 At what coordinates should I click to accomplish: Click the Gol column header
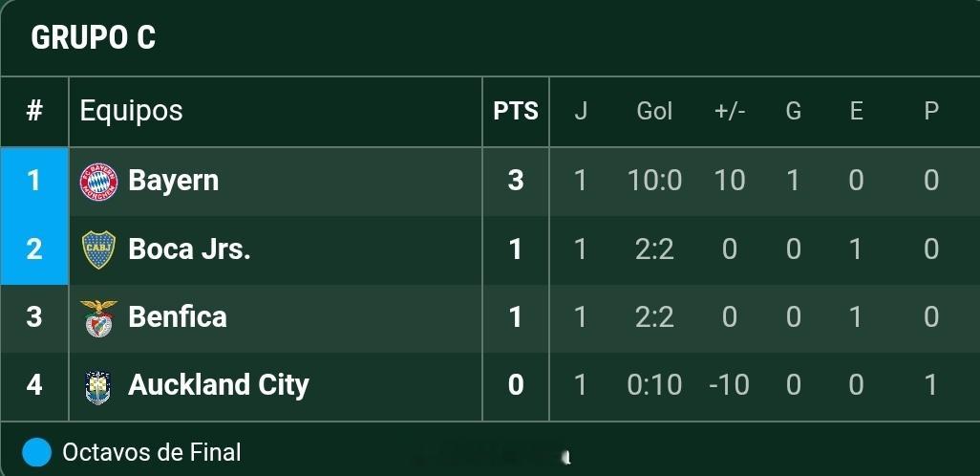[654, 111]
